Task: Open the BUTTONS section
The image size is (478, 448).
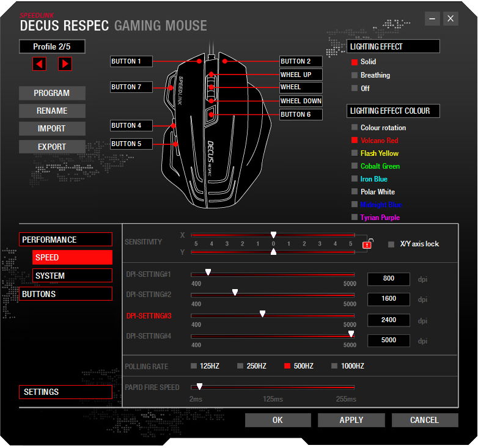Action: pos(65,294)
